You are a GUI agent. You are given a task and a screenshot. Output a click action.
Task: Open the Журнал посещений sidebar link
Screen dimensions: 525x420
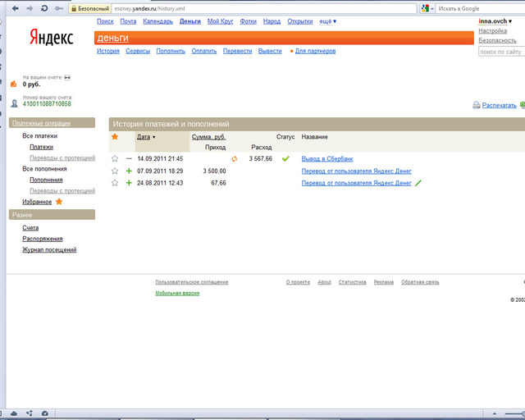49,250
